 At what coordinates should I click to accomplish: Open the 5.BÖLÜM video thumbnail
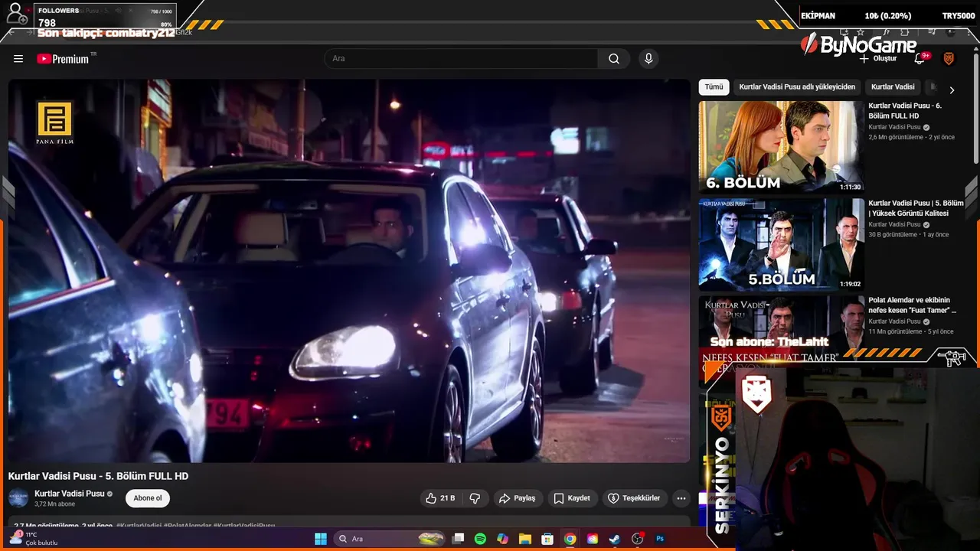click(781, 244)
